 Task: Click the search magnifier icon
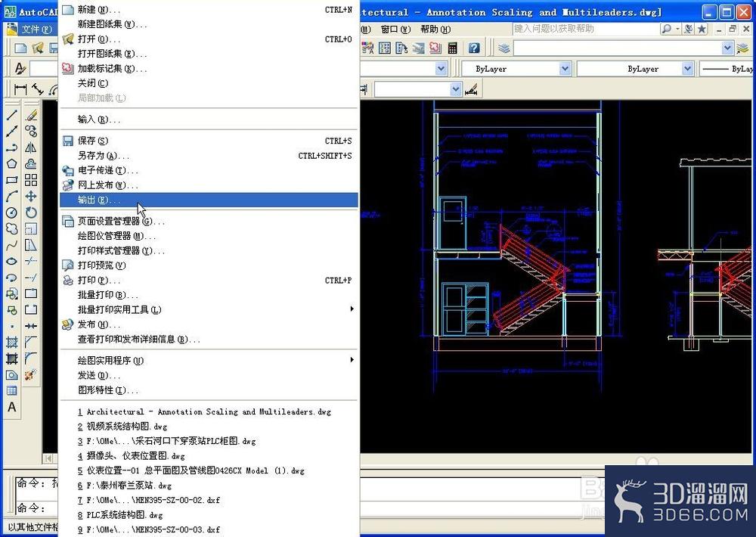coord(666,29)
